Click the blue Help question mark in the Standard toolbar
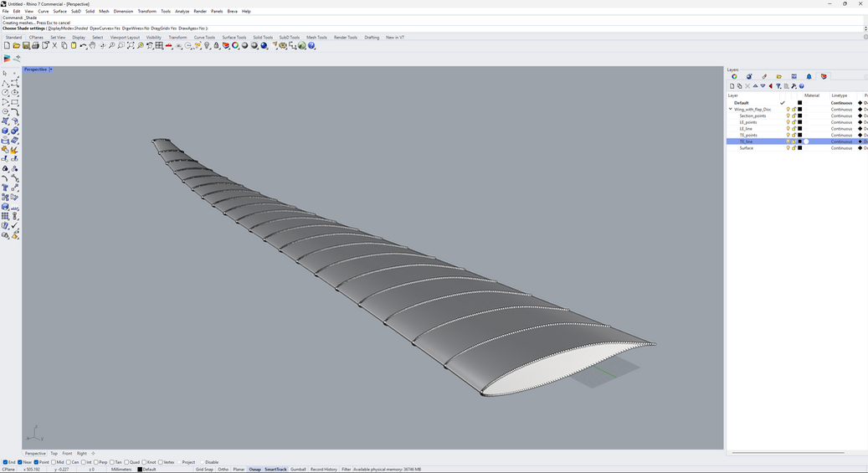 311,45
